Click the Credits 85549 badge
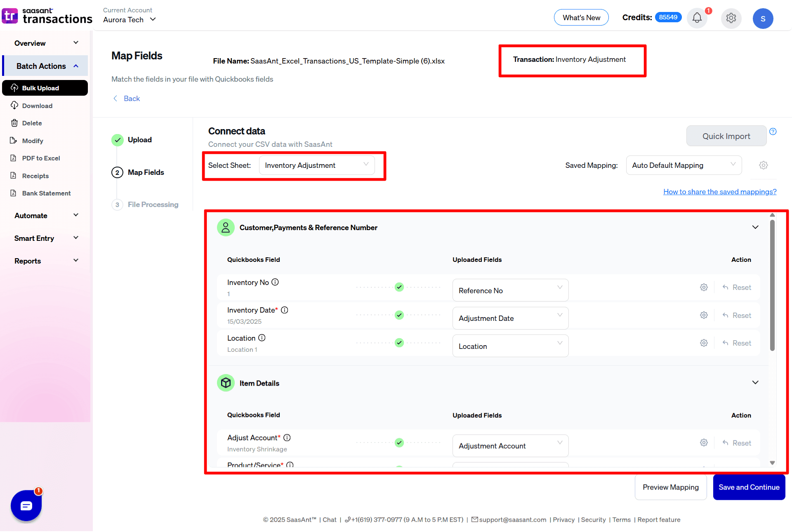 [668, 17]
